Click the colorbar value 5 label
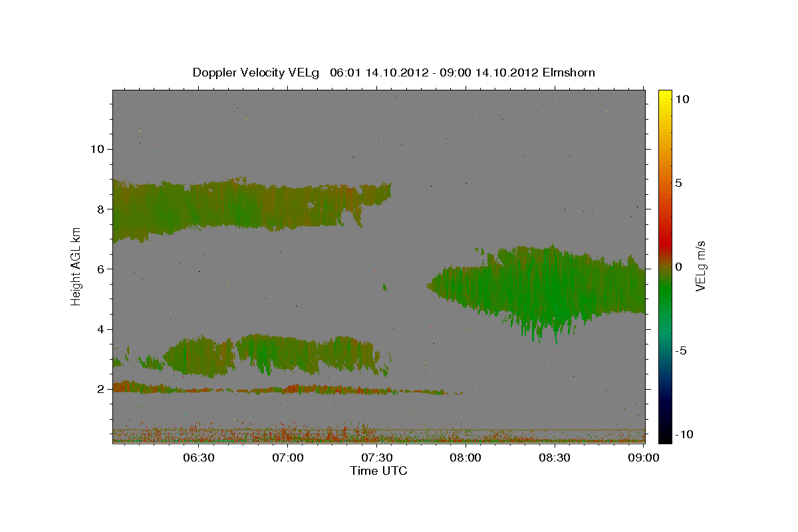 [x=678, y=182]
